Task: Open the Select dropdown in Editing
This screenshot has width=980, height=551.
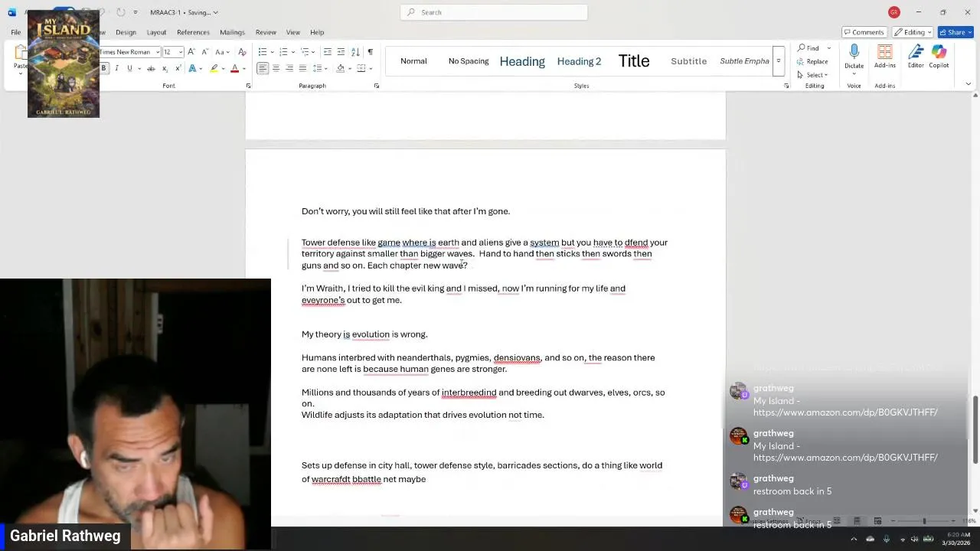Action: (x=812, y=74)
